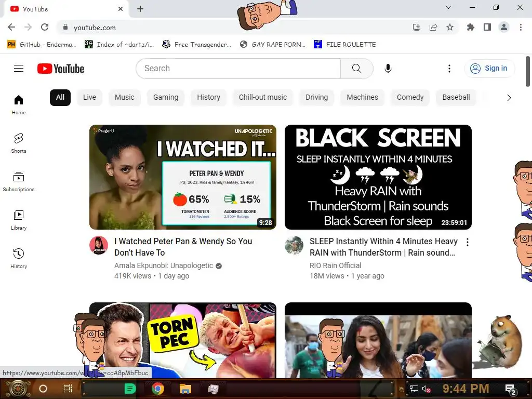Show more category chips with right arrow
532x399 pixels.
(x=509, y=98)
